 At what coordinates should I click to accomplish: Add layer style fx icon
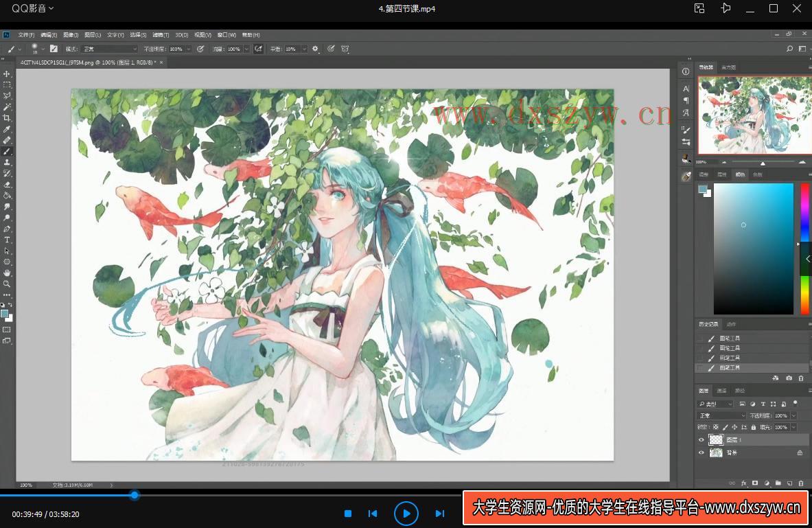click(x=743, y=483)
